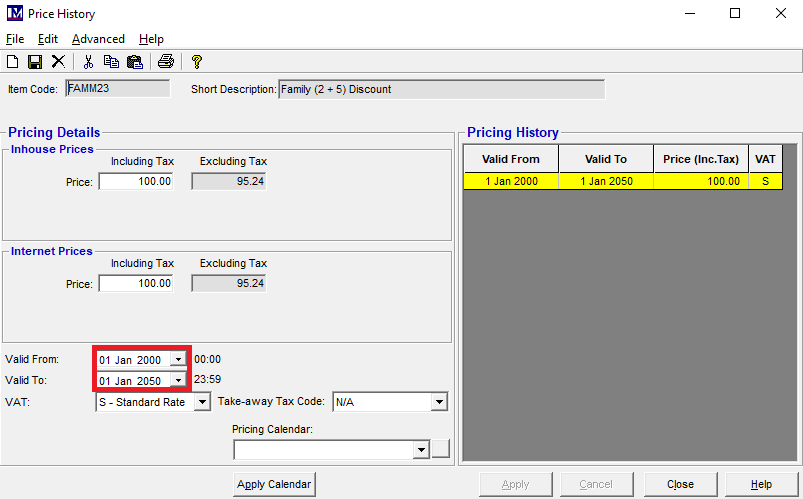Click the VAT column header
This screenshot has width=803, height=499.
pos(765,159)
